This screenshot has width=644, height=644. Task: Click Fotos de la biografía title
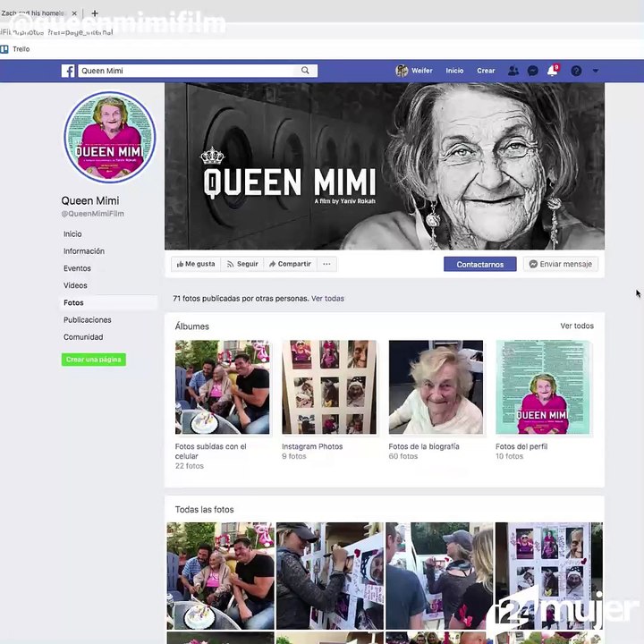(424, 446)
